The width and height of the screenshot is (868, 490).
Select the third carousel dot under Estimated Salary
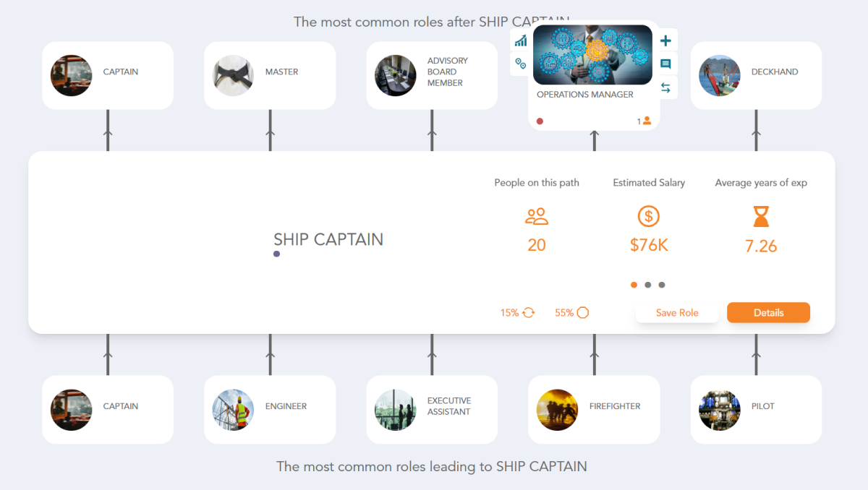[x=662, y=285]
